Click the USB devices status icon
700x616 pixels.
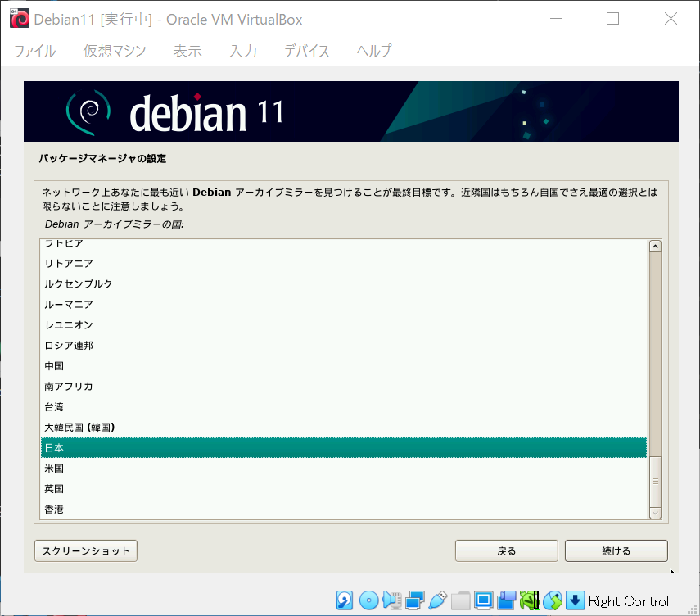click(x=437, y=600)
